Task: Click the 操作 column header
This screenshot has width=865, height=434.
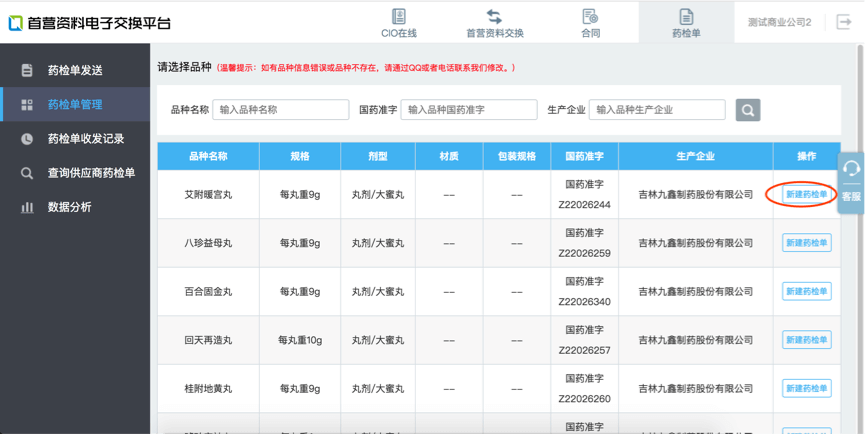Action: 807,156
